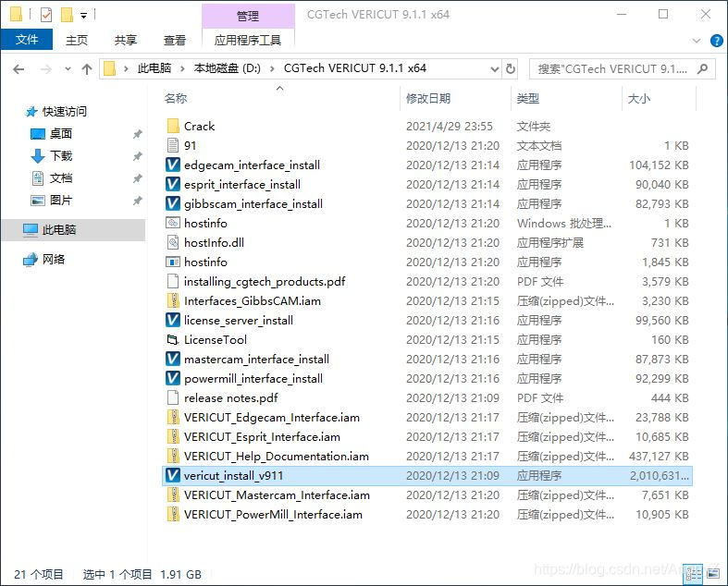Click the 437,127 KB size cell
The width and height of the screenshot is (728, 586).
659,457
